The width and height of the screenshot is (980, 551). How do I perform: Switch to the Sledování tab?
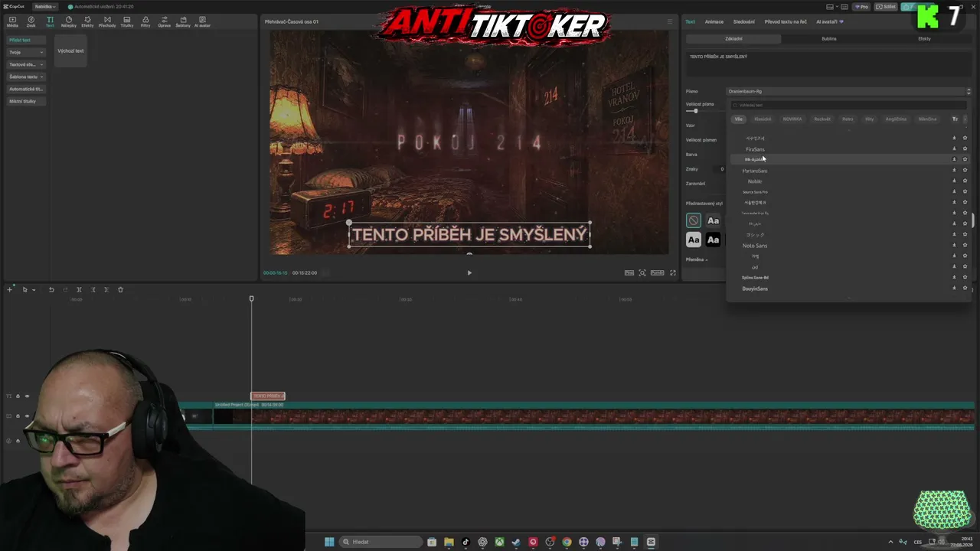pos(743,21)
